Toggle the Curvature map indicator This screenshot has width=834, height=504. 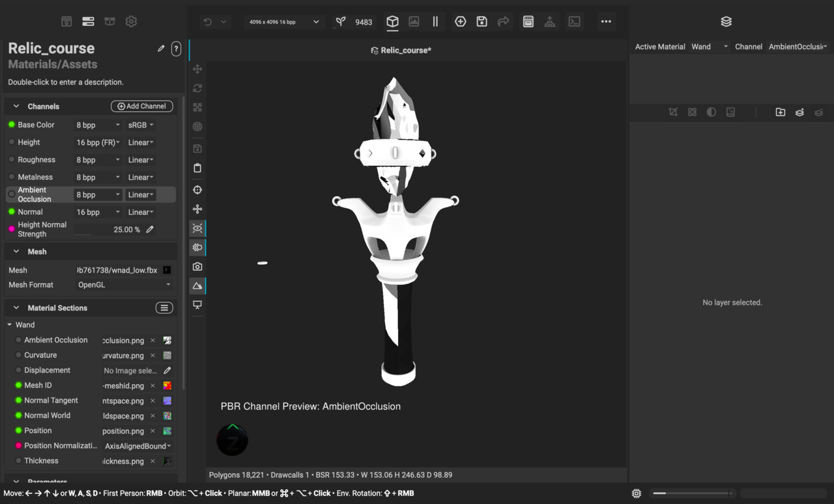click(18, 355)
